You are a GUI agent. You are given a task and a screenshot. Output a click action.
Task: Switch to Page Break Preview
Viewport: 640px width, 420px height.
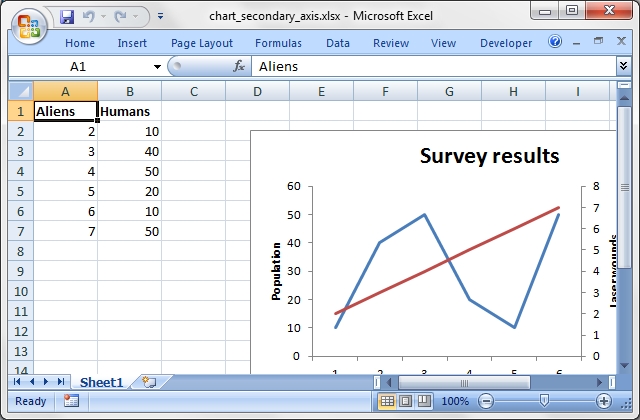tap(424, 401)
